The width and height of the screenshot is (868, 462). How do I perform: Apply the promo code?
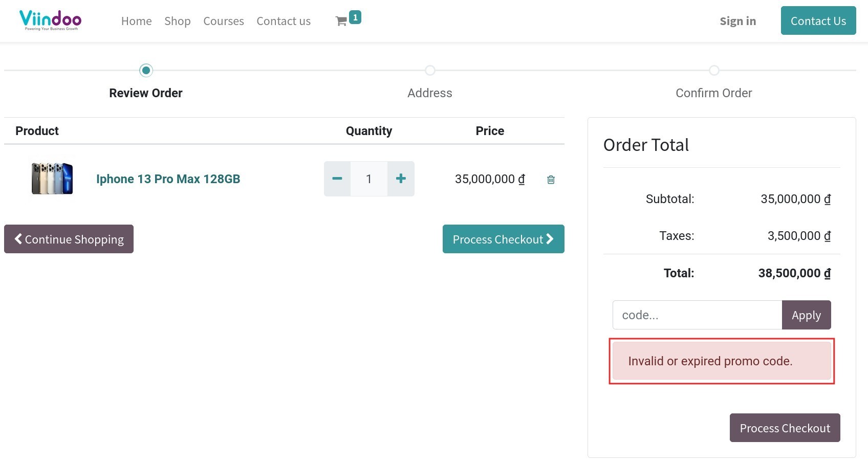coord(806,315)
